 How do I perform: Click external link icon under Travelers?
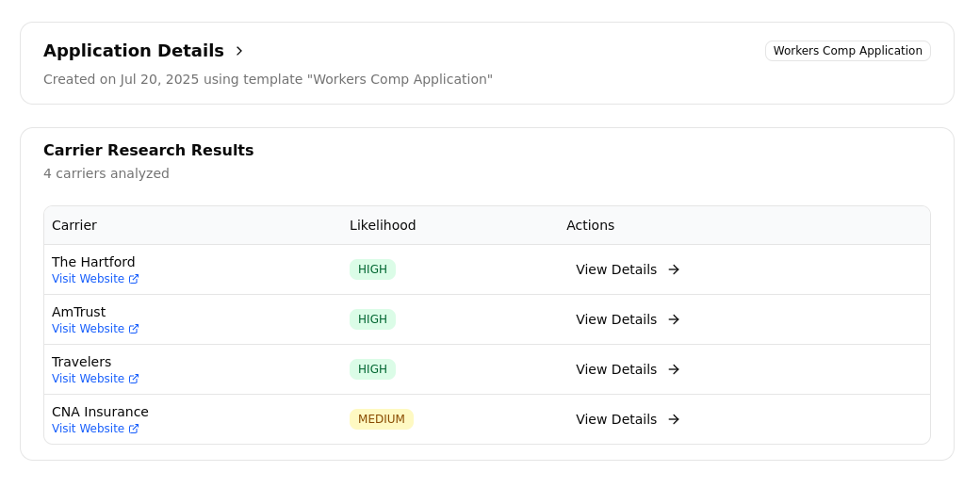(134, 380)
